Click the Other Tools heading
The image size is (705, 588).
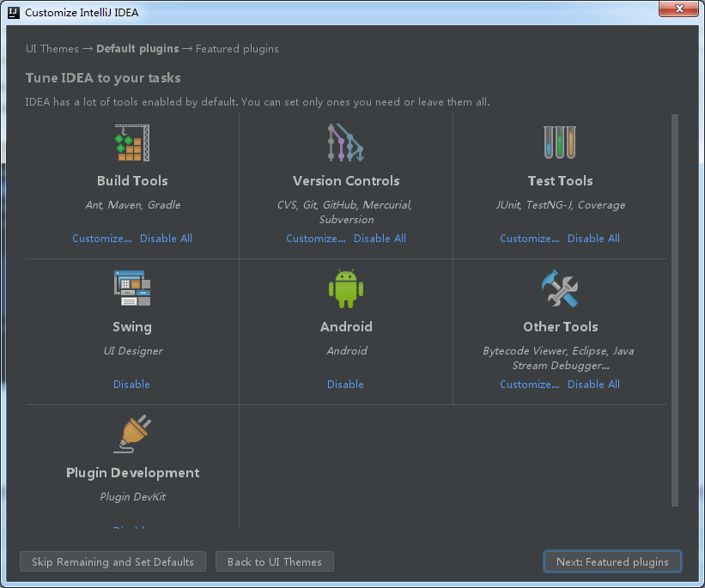tap(560, 327)
